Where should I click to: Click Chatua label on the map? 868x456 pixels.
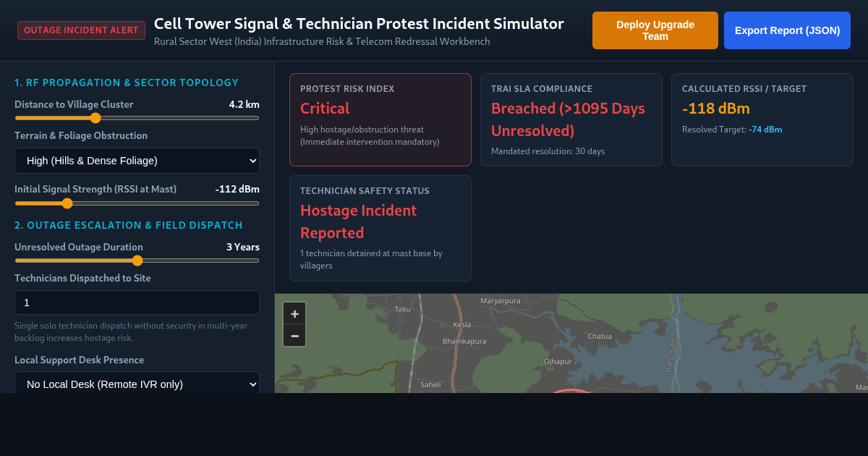600,336
